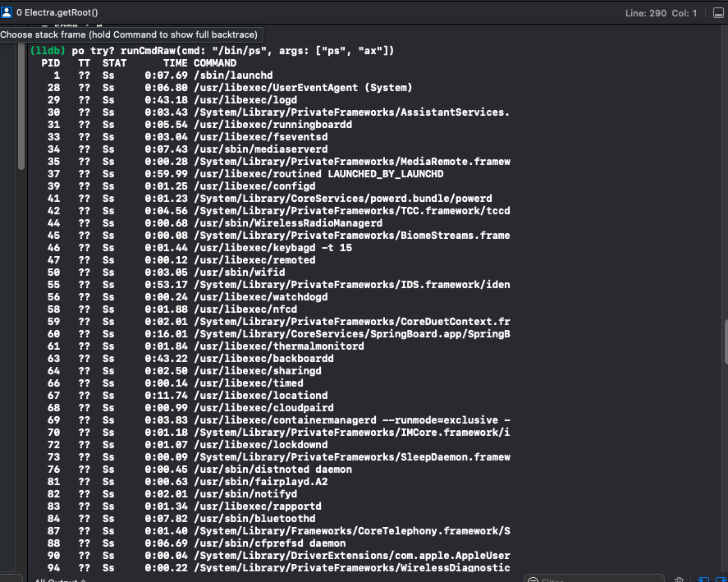Click the CoreDuetContext framework process line
This screenshot has height=582, width=728.
(x=352, y=322)
